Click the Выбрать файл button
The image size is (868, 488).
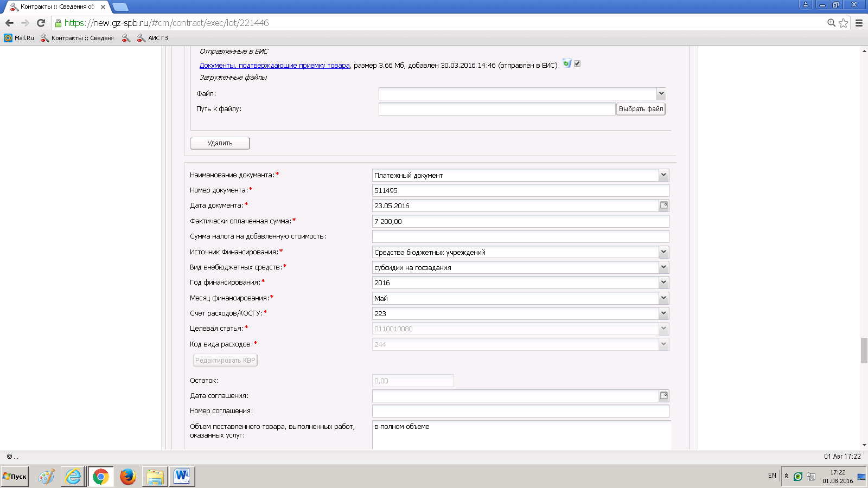point(641,109)
